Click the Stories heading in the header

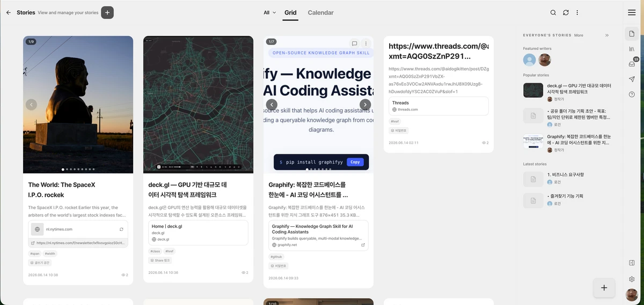pos(26,12)
